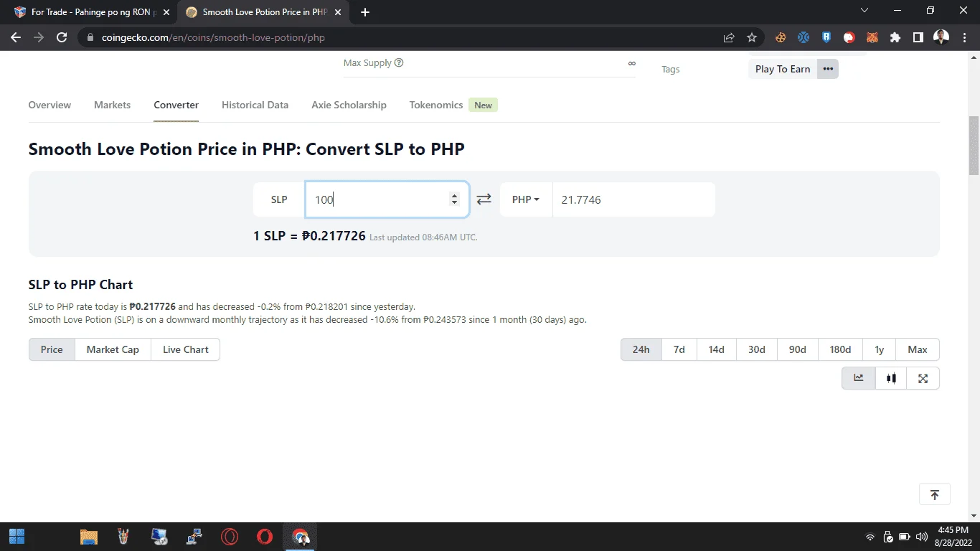Open the Wi-Fi network tray icon
This screenshot has width=980, height=551.
[x=870, y=537]
